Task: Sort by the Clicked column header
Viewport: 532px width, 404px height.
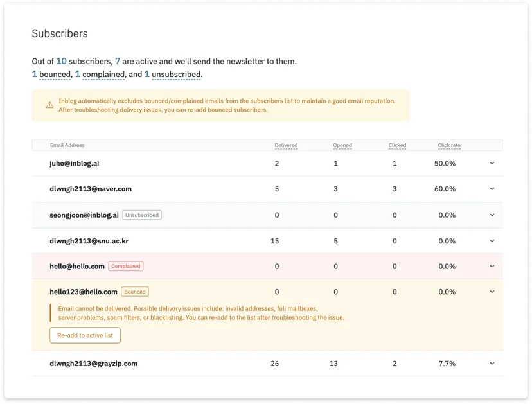Action: click(x=397, y=145)
